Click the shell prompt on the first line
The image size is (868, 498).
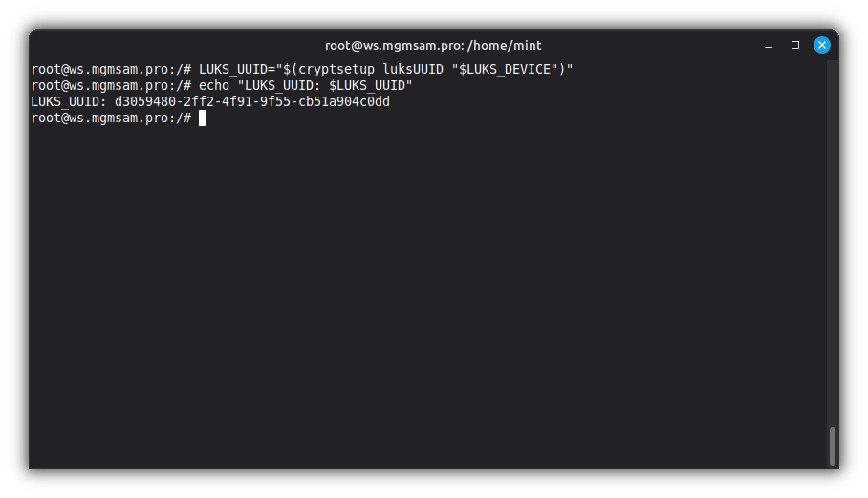click(111, 69)
